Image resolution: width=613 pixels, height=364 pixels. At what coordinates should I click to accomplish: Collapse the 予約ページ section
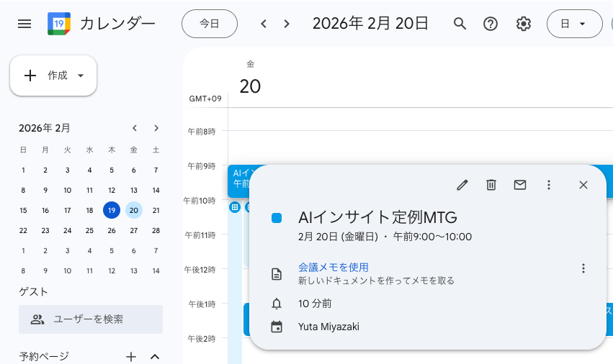point(154,356)
